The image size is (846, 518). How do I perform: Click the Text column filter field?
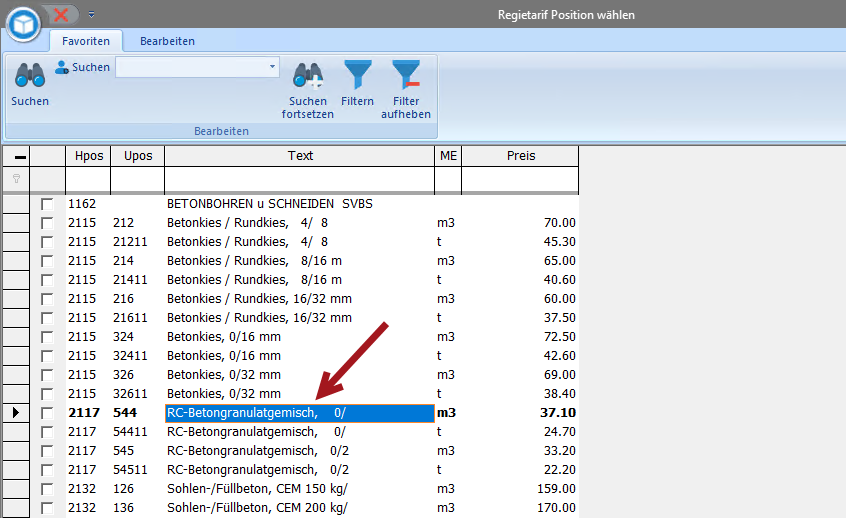tap(299, 179)
